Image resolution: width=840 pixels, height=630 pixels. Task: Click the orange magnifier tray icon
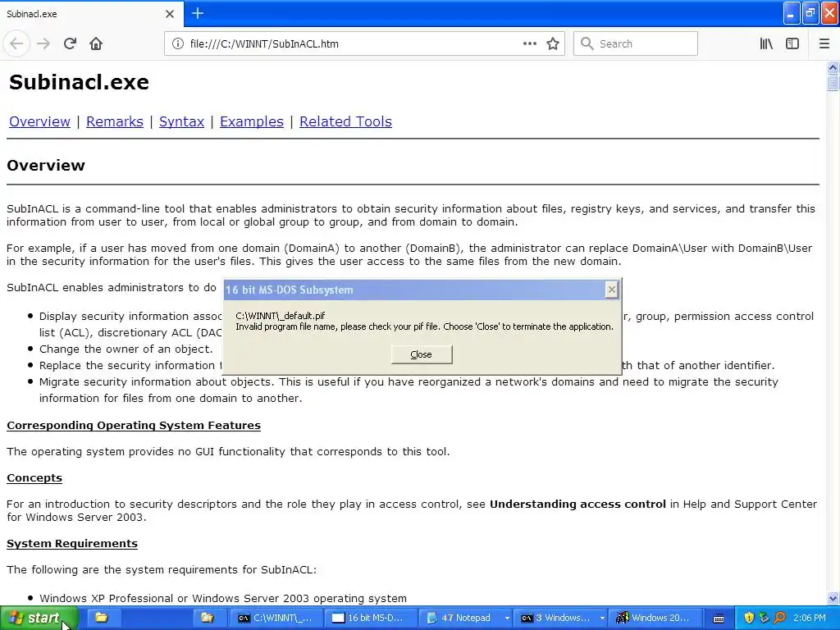tap(779, 618)
